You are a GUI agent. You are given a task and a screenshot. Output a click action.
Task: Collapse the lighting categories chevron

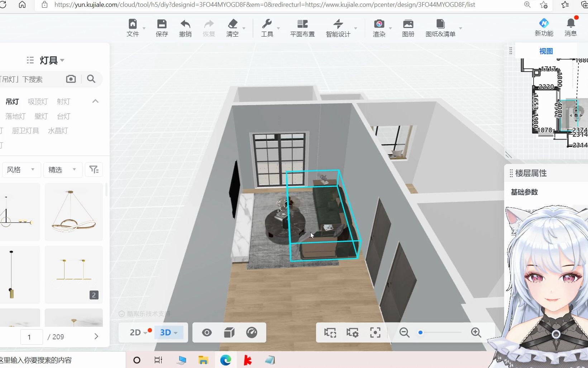pos(95,101)
